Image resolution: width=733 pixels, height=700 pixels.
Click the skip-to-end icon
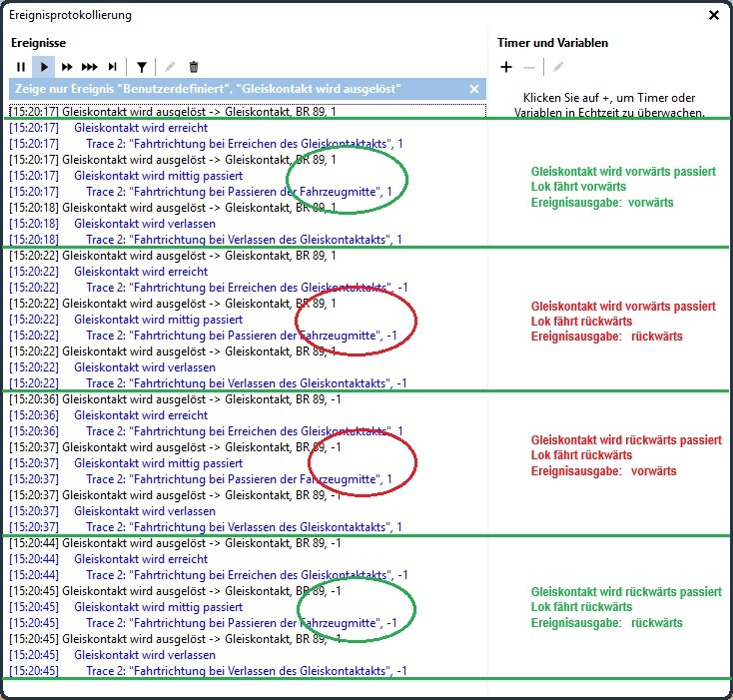pos(113,67)
